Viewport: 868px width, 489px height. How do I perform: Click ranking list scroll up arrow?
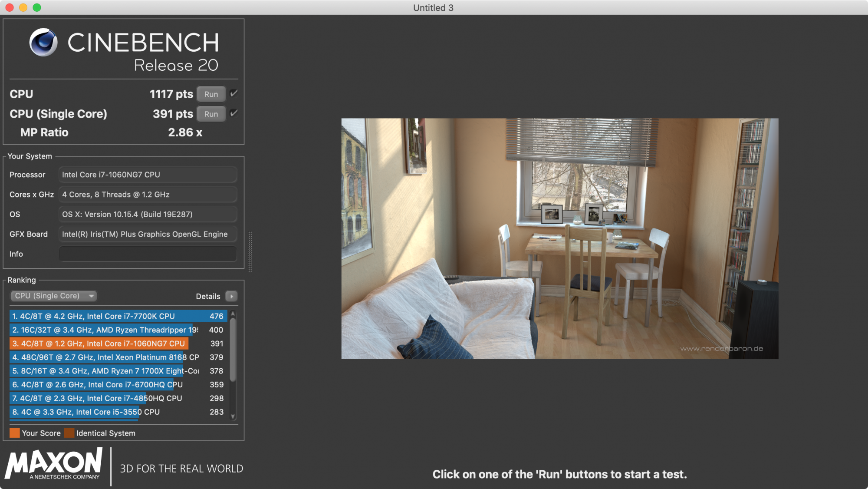point(233,314)
